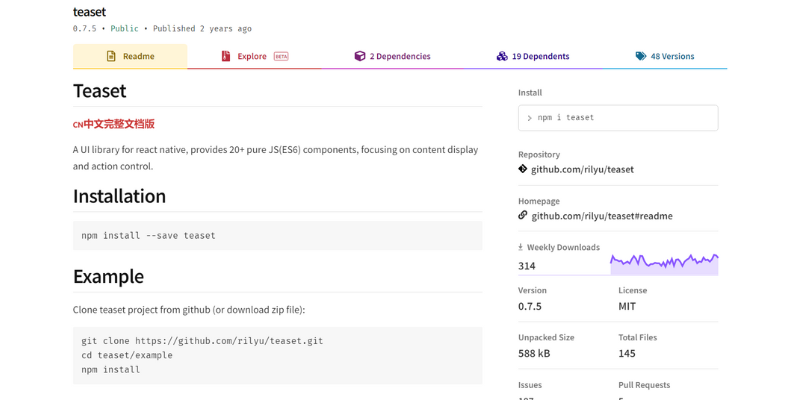Click the red Explore file icon
800x400 pixels.
tap(226, 56)
